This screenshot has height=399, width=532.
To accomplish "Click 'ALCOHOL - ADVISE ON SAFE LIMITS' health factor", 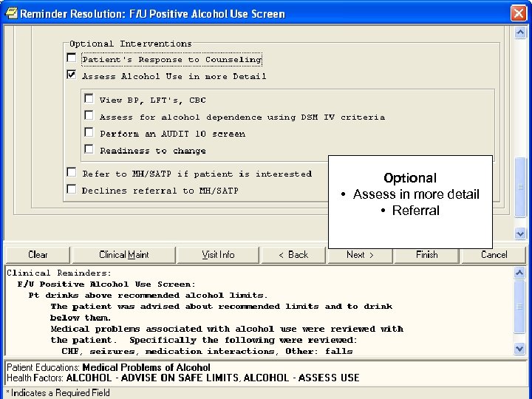I will click(x=154, y=378).
